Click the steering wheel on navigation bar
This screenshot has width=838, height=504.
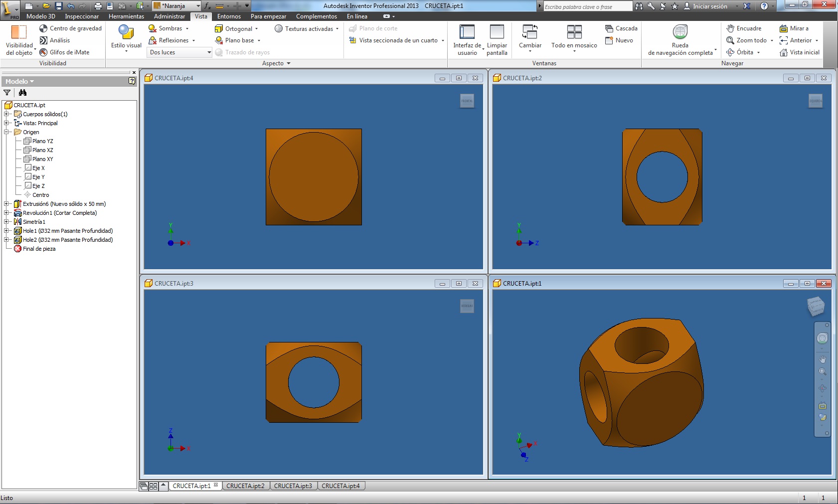[823, 338]
